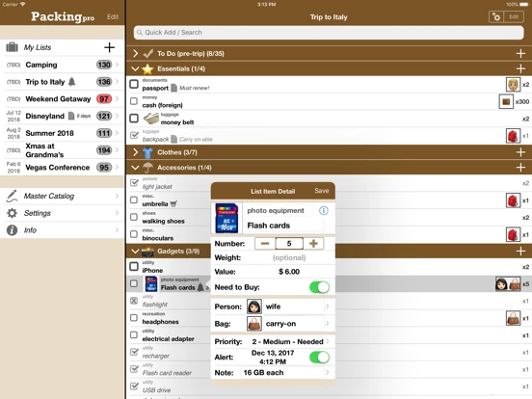This screenshot has width=532, height=399.
Task: Uncheck the backpack checkbox
Action: coord(134,135)
